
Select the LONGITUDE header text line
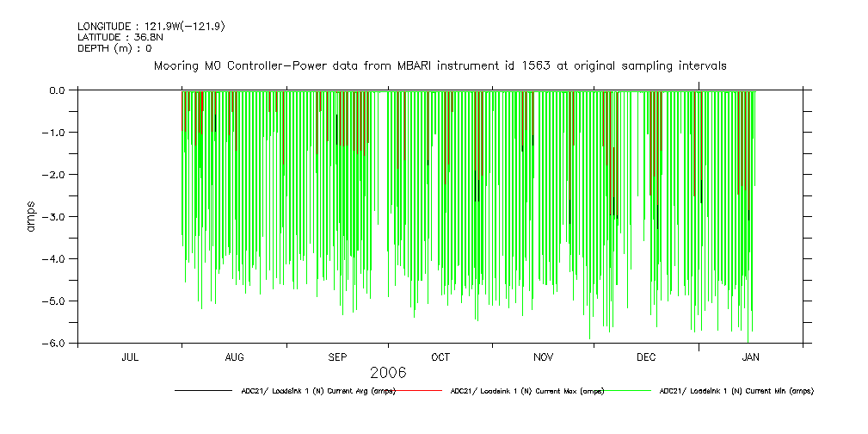[151, 27]
